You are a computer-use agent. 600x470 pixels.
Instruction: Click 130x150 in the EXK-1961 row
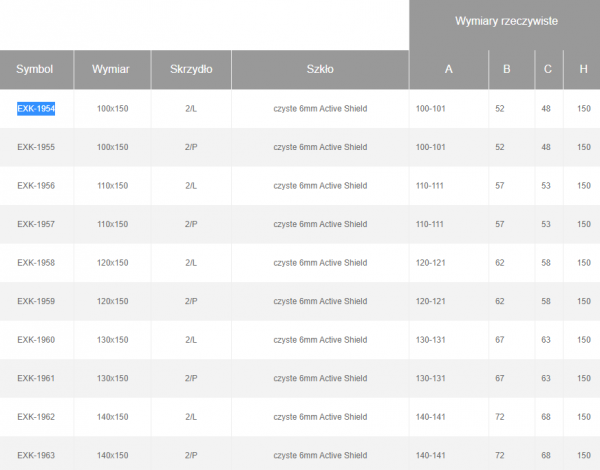112,379
